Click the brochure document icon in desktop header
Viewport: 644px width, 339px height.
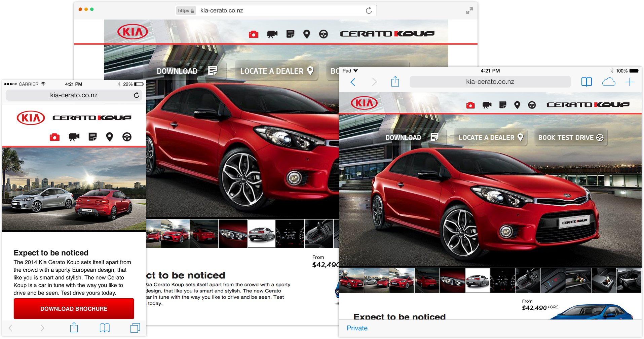(x=290, y=34)
